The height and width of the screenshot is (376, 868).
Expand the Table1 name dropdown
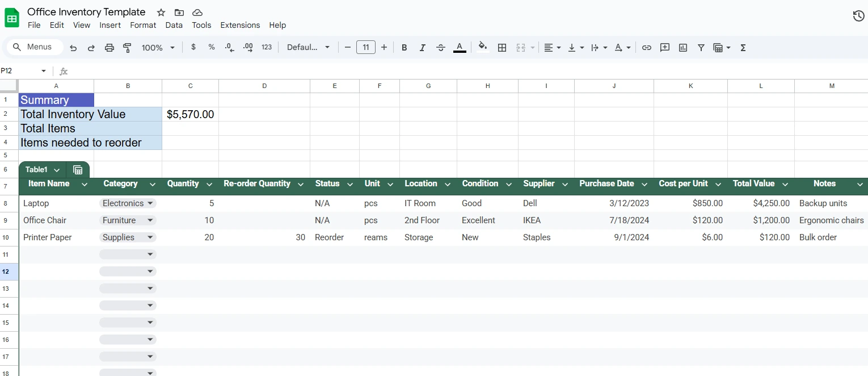[57, 170]
